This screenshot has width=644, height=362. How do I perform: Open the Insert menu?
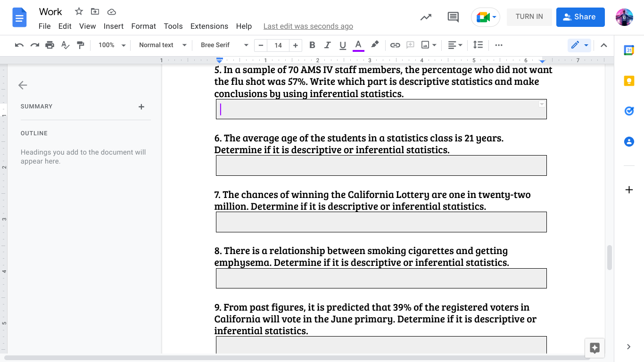point(114,26)
